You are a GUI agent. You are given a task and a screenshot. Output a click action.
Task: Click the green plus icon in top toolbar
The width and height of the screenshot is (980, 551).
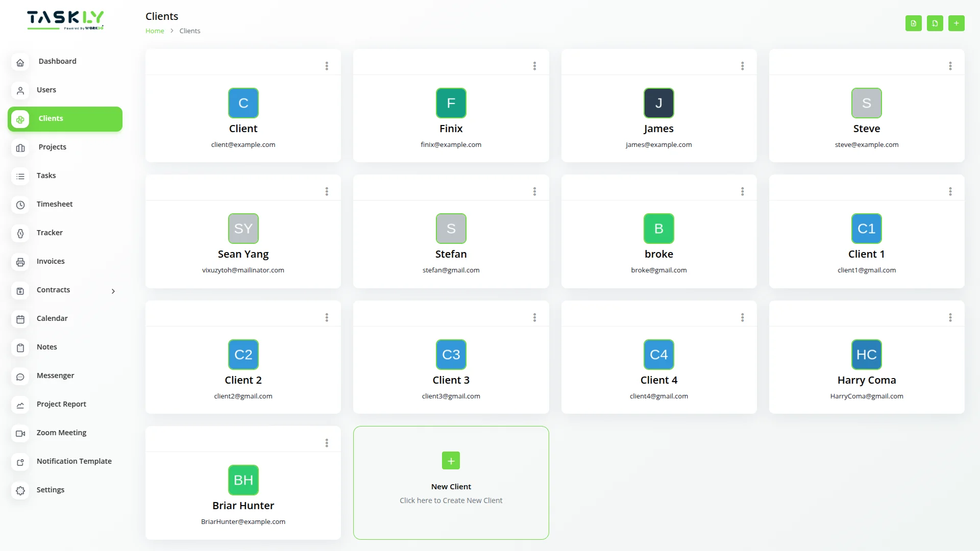956,23
